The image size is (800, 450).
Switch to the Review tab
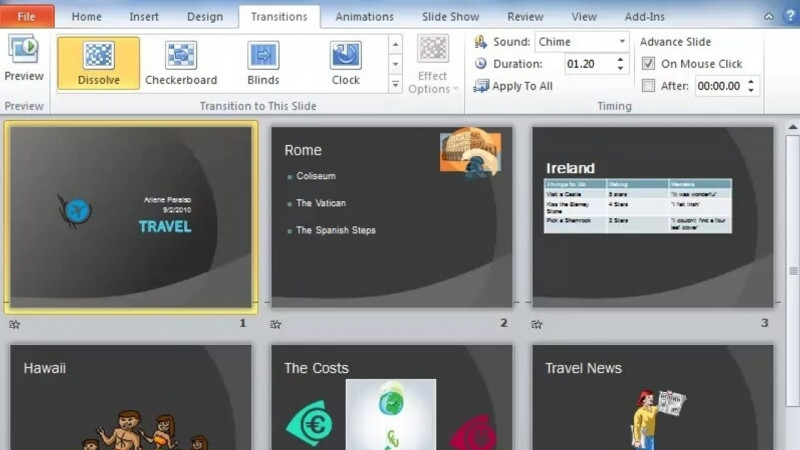525,16
